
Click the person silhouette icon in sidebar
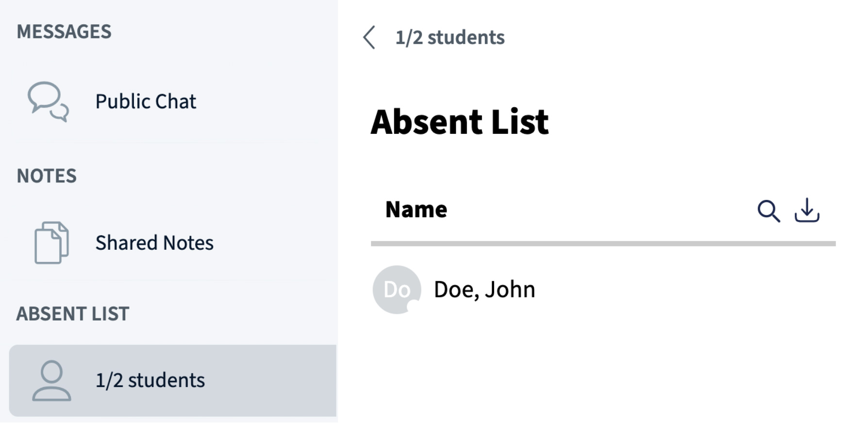(51, 380)
